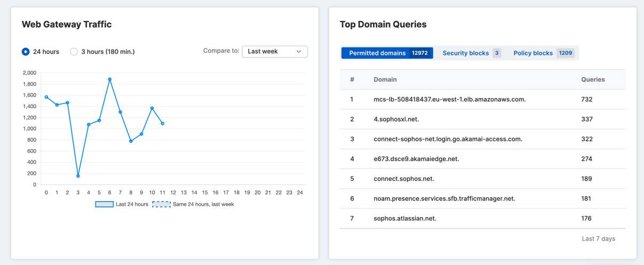Click the Domain column header
Screen dimensions: 644x265
point(385,79)
